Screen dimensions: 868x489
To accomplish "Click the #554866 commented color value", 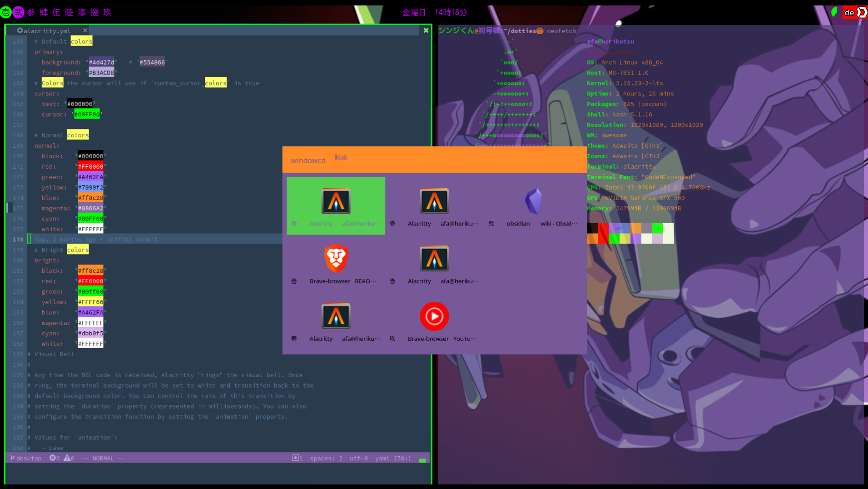I will [x=152, y=62].
